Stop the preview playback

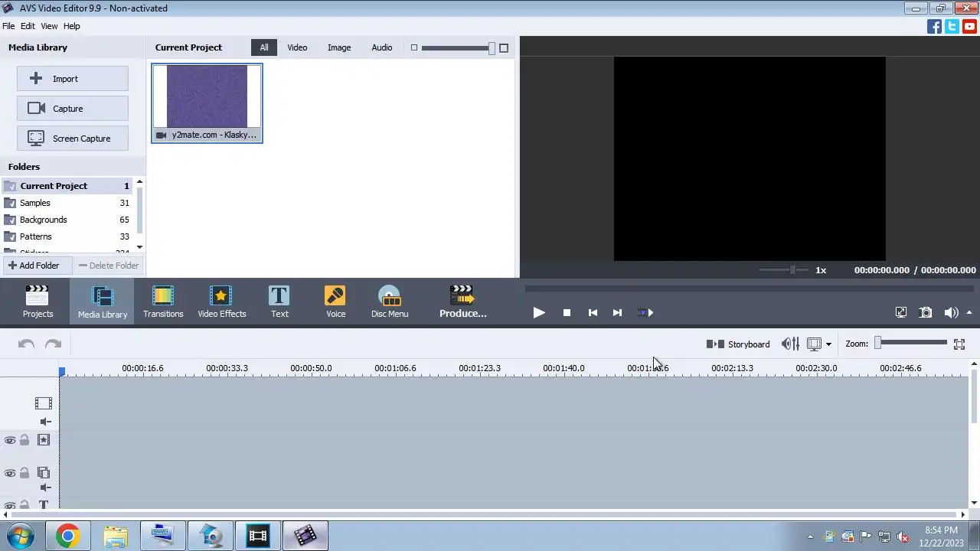(567, 312)
